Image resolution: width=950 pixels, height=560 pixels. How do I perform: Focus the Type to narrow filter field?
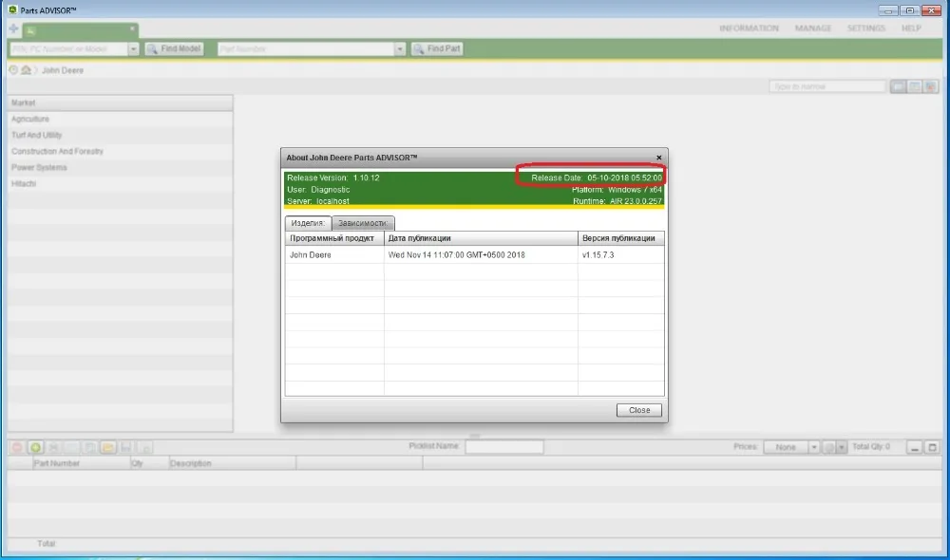(x=827, y=86)
